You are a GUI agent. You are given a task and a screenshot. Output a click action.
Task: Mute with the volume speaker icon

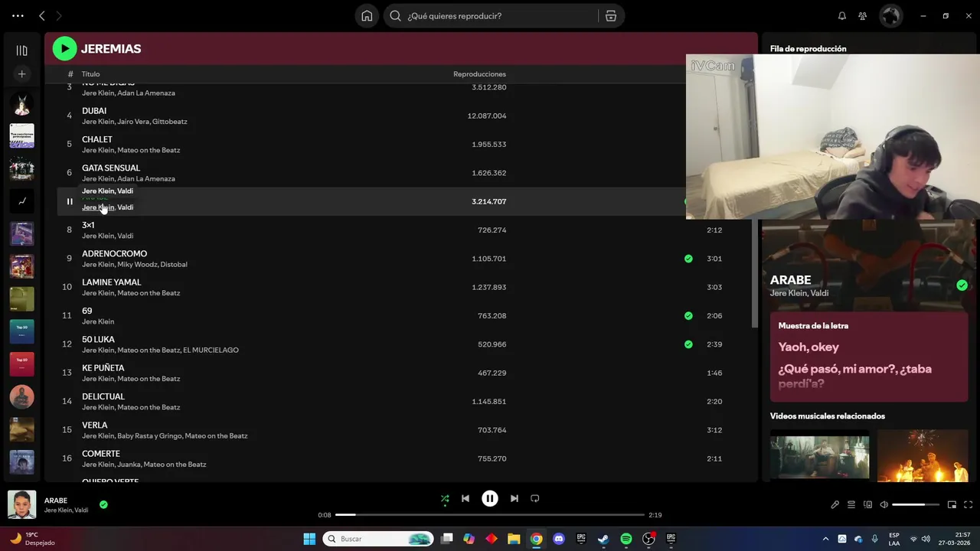coord(884,504)
